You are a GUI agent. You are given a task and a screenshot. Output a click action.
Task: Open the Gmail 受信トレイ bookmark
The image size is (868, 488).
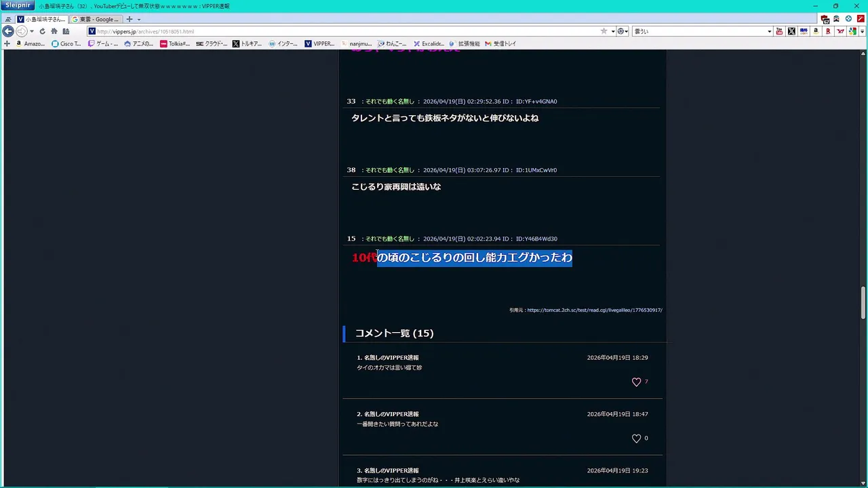point(500,43)
